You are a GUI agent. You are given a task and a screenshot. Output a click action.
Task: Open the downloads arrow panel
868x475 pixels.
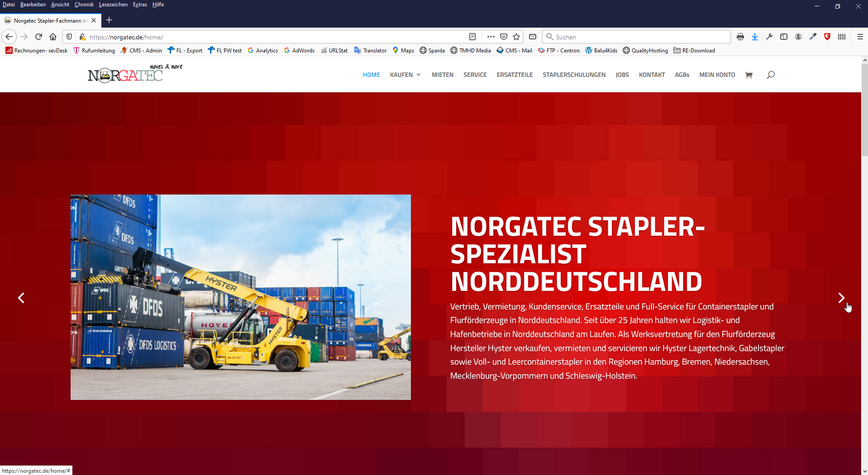pyautogui.click(x=755, y=37)
